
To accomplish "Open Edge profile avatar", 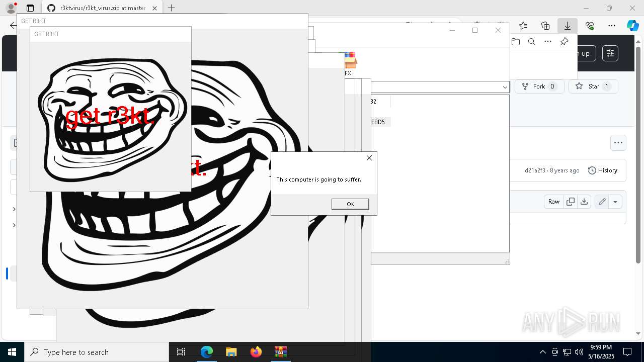I will tap(11, 8).
